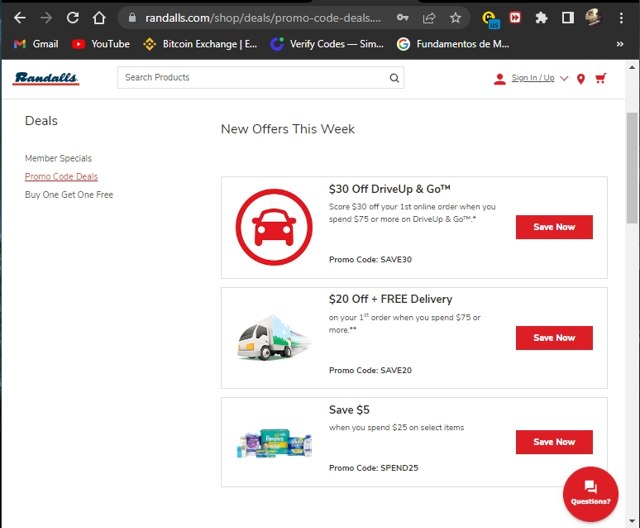Expand the hidden bookmarks chevron
Viewport: 640px width, 528px height.
point(620,44)
